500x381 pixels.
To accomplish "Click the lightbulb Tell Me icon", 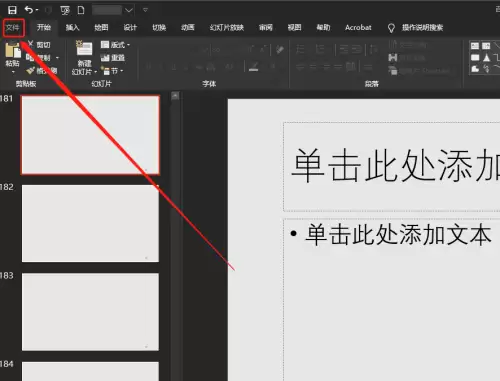I will point(391,28).
